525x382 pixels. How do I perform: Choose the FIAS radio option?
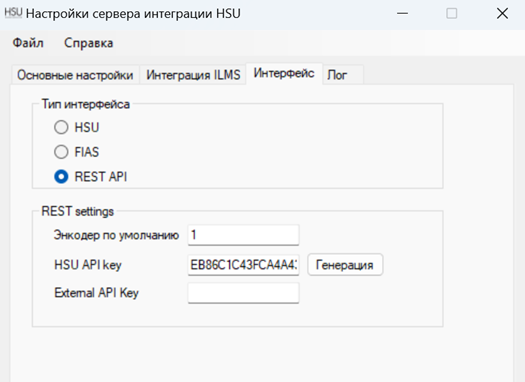coord(61,152)
